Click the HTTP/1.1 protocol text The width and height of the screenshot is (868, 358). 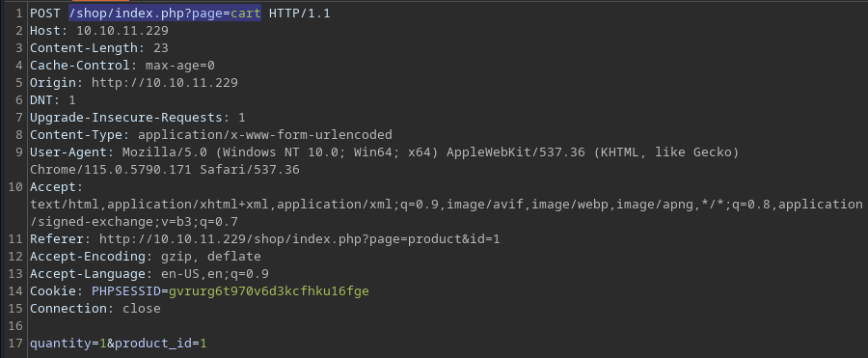coord(300,14)
